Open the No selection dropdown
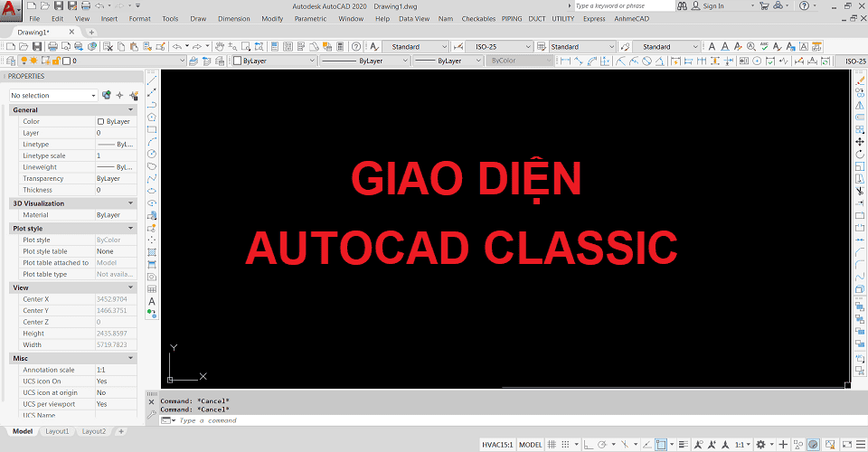This screenshot has height=452, width=868. 53,95
